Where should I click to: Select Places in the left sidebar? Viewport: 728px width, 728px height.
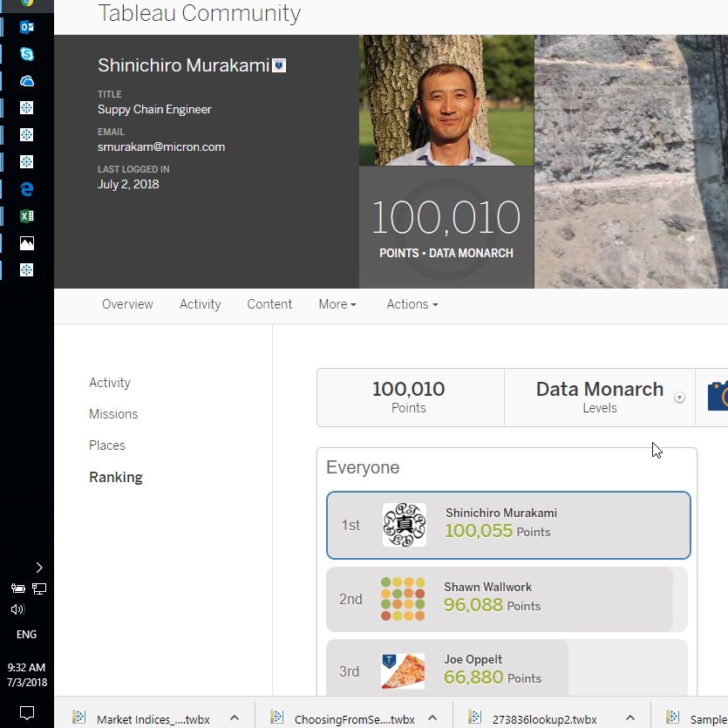(x=106, y=446)
